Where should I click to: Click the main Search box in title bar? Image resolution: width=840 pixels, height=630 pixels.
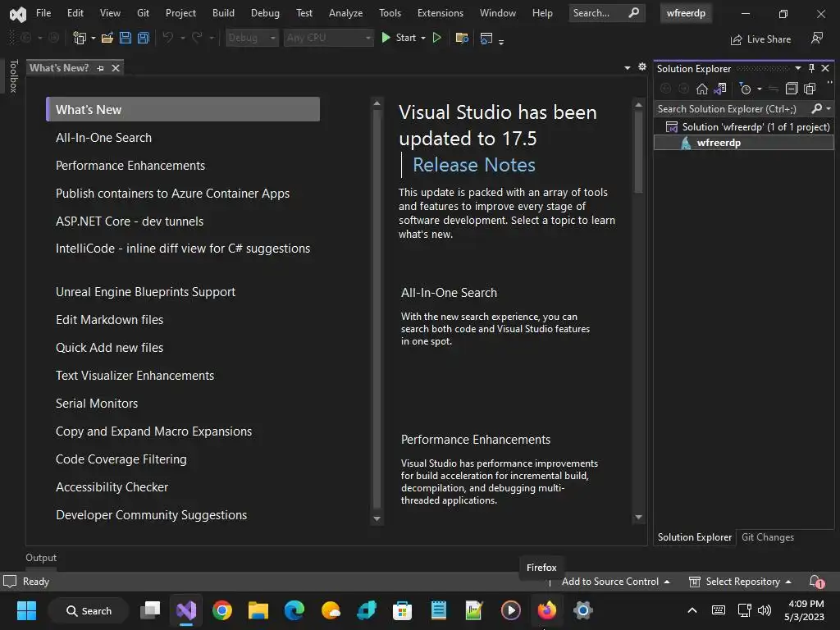tap(606, 13)
